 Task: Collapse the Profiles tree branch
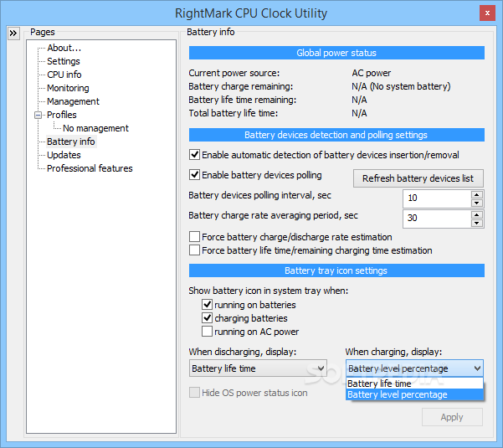[38, 115]
